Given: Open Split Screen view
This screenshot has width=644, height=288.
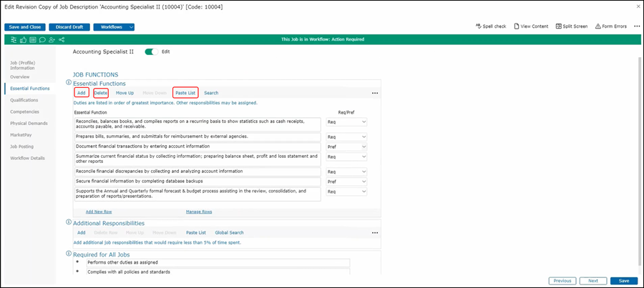Looking at the screenshot, I should tap(570, 26).
